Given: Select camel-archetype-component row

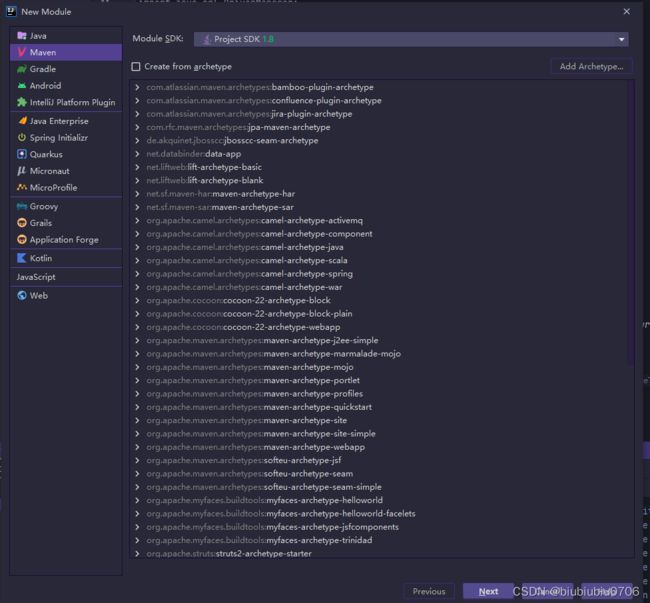Looking at the screenshot, I should [x=382, y=234].
